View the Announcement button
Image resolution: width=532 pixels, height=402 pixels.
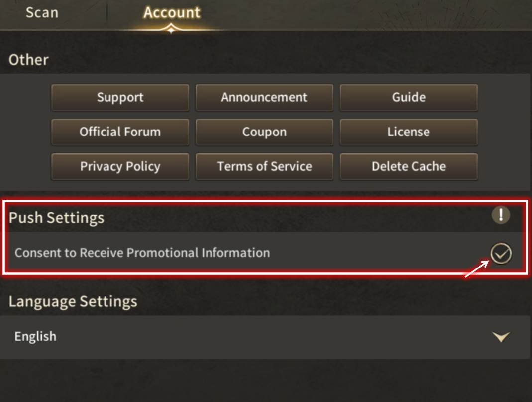264,98
